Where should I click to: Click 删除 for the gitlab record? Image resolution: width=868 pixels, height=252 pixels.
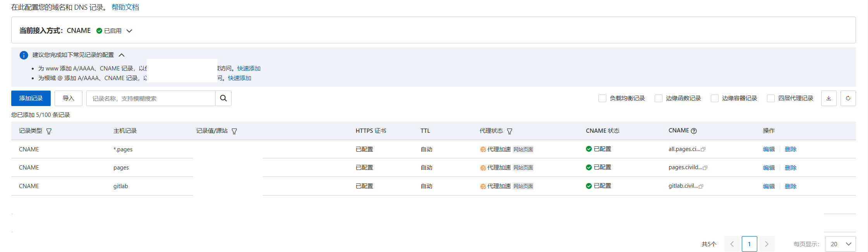tap(791, 186)
